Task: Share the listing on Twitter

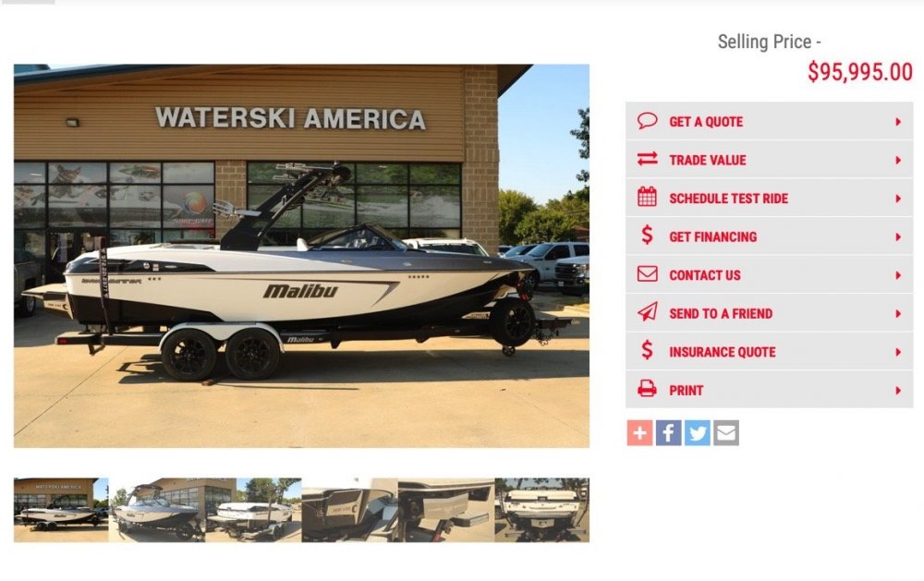Action: pyautogui.click(x=698, y=433)
